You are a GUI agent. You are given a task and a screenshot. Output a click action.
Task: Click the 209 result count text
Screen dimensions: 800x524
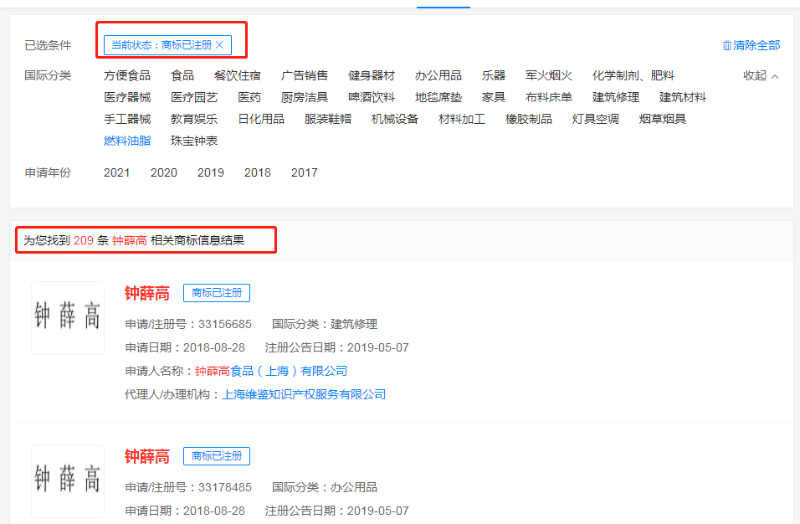[x=83, y=240]
